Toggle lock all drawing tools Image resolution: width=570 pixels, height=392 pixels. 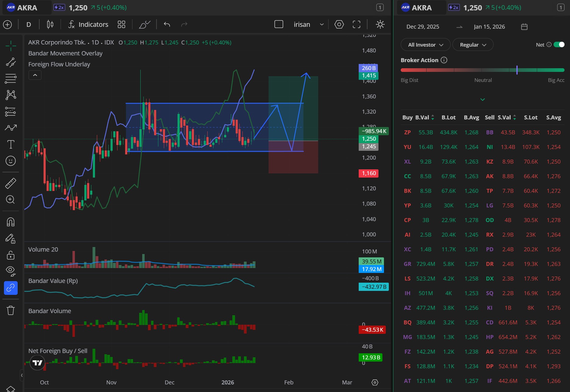(x=11, y=255)
